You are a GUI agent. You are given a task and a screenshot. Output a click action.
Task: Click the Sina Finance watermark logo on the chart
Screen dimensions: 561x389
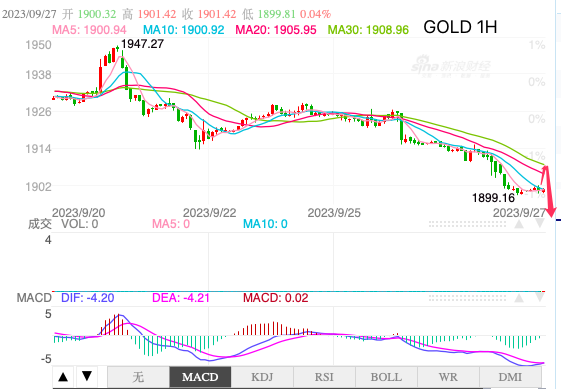click(451, 67)
